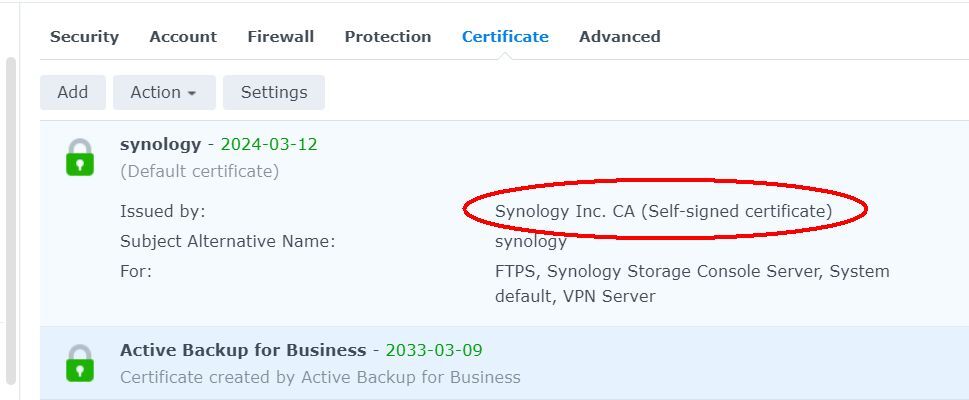Select the Certificate tab
The width and height of the screenshot is (969, 400).
coord(505,36)
